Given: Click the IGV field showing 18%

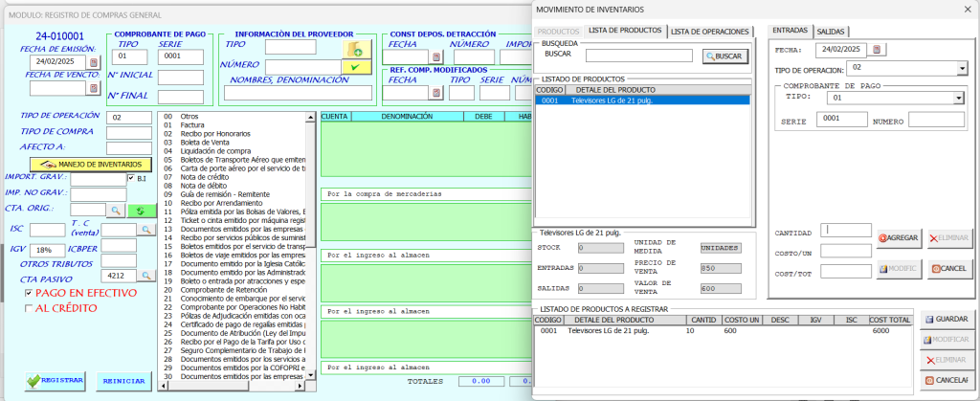Looking at the screenshot, I should (x=48, y=251).
